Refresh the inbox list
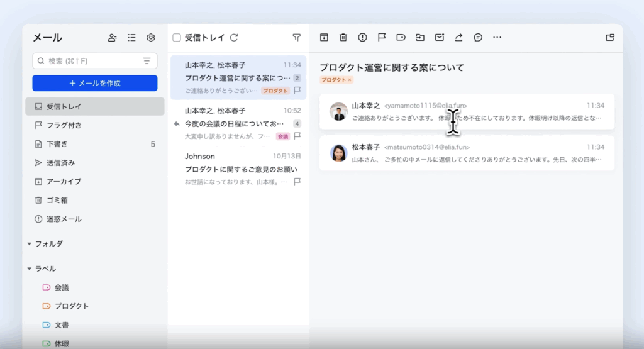Image resolution: width=644 pixels, height=349 pixels. tap(234, 38)
